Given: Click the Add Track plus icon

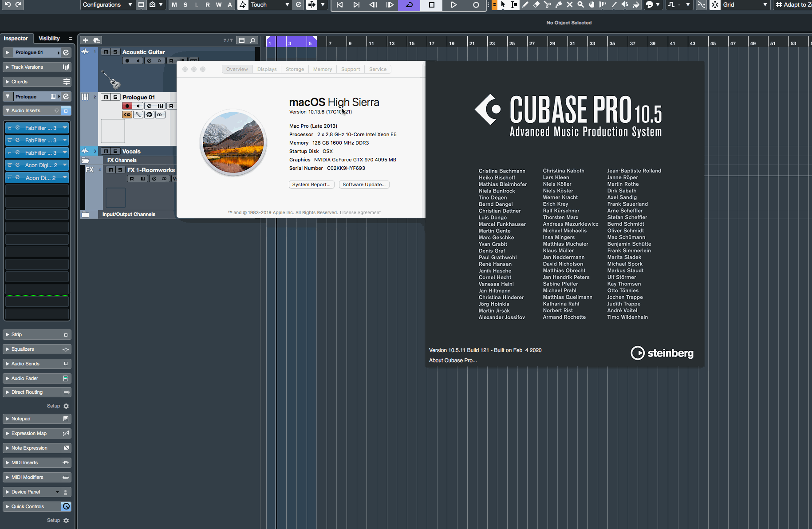Looking at the screenshot, I should tap(86, 40).
